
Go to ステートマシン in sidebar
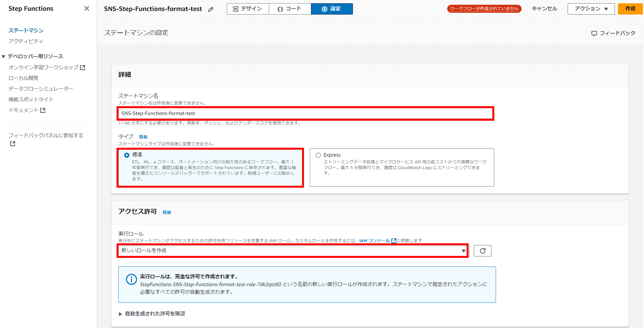pyautogui.click(x=26, y=30)
